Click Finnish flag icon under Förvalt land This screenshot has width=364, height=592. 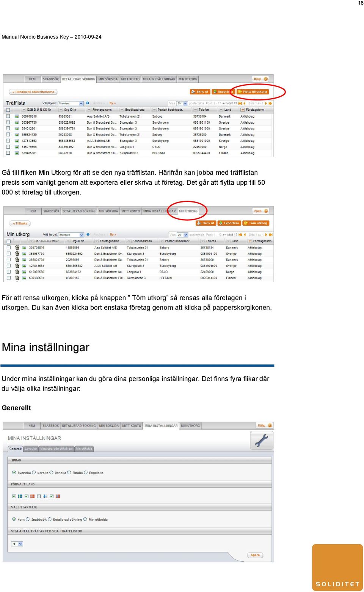point(45,496)
